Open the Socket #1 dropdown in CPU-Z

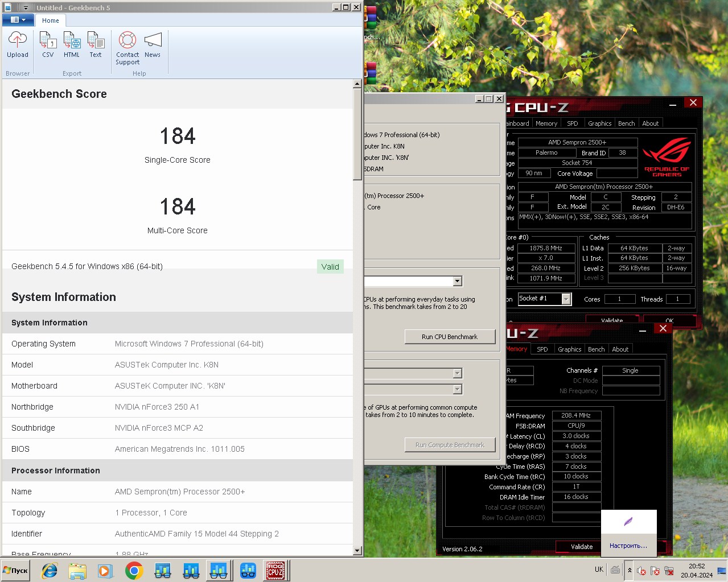point(566,299)
